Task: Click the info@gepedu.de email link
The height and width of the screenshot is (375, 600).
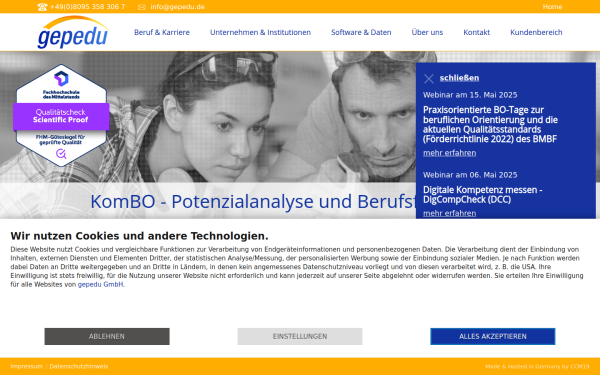Action: [178, 7]
